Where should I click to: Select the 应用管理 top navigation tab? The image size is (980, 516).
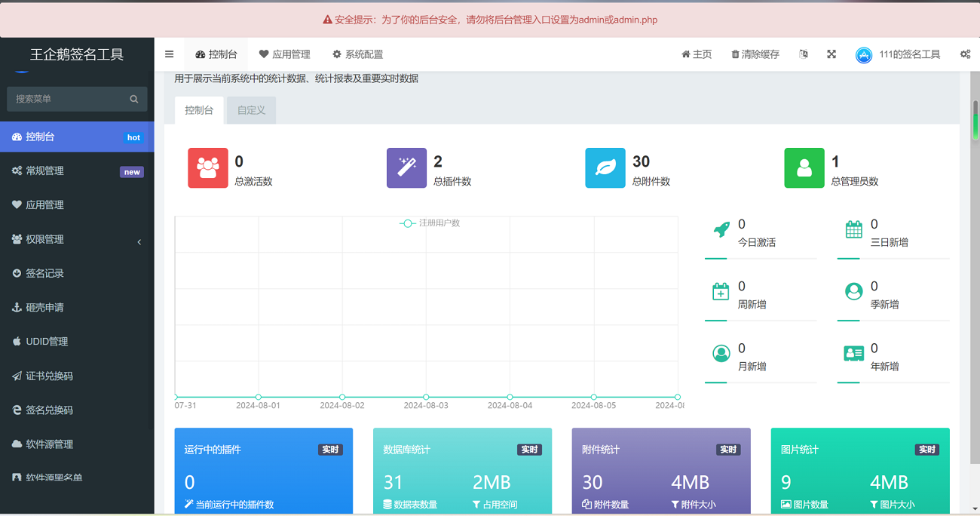(x=284, y=54)
